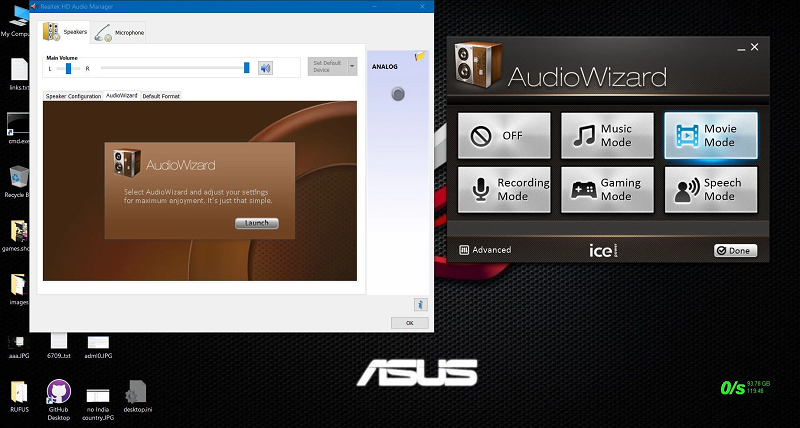Select Movie Mode in AudioWizard
Screen dimensions: 800x428
(711, 135)
